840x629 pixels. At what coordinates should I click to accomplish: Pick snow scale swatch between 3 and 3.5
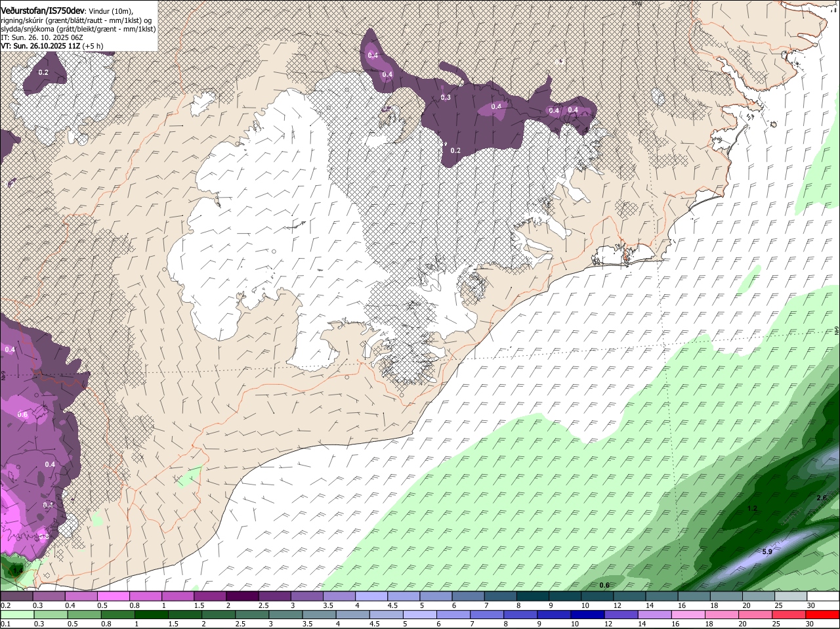pos(307,596)
